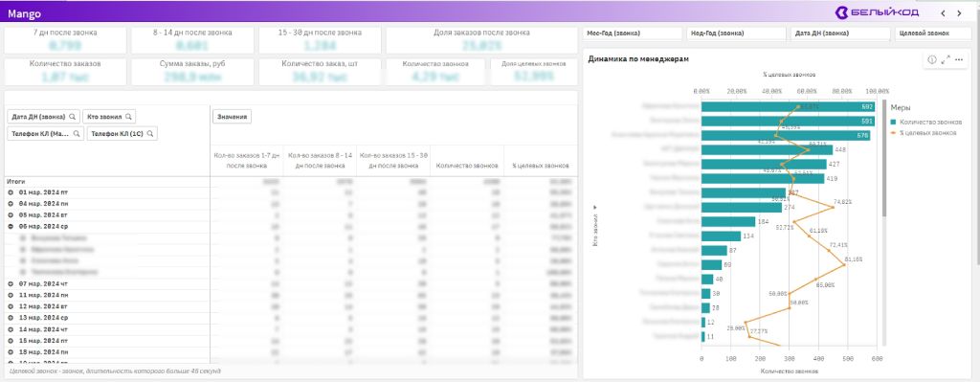
Task: Open the chart's three-dot more options menu
Action: click(x=959, y=59)
